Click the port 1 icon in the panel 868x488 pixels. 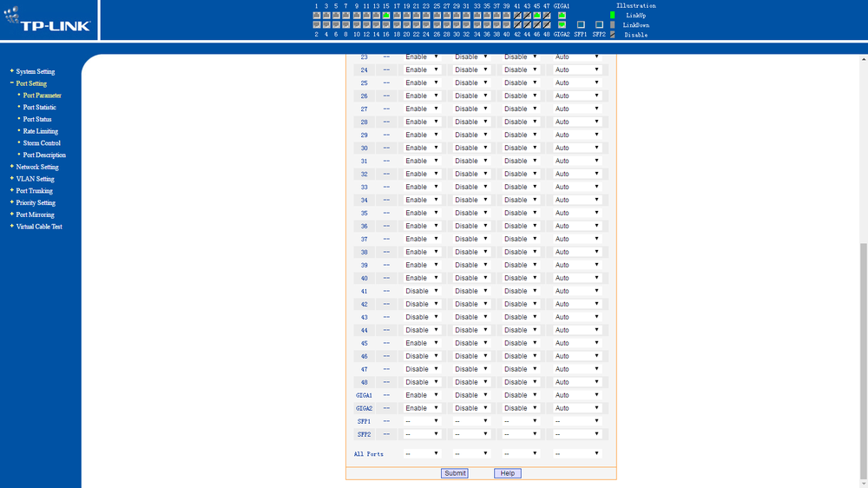click(316, 16)
